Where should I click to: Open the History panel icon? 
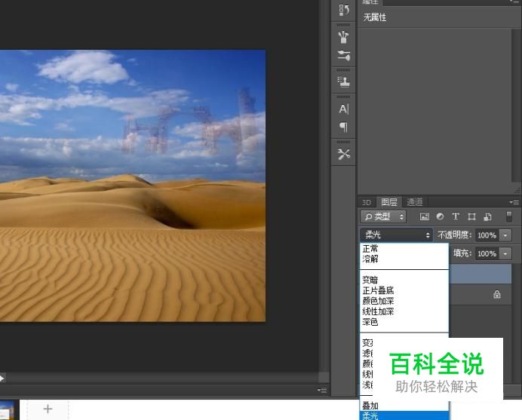(x=343, y=10)
